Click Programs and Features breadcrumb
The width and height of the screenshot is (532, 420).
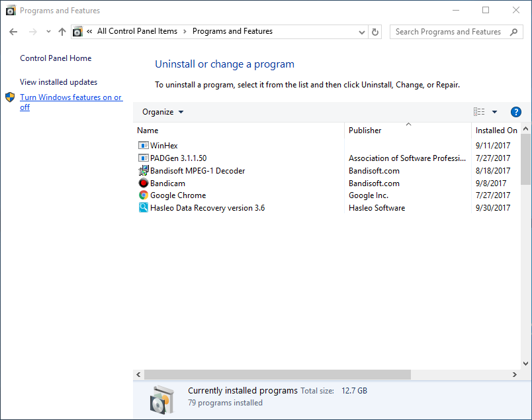pos(232,31)
